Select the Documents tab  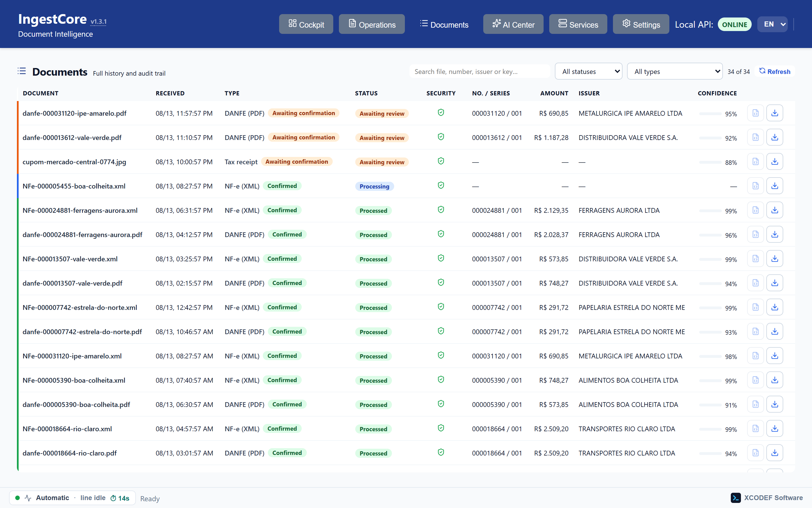444,24
